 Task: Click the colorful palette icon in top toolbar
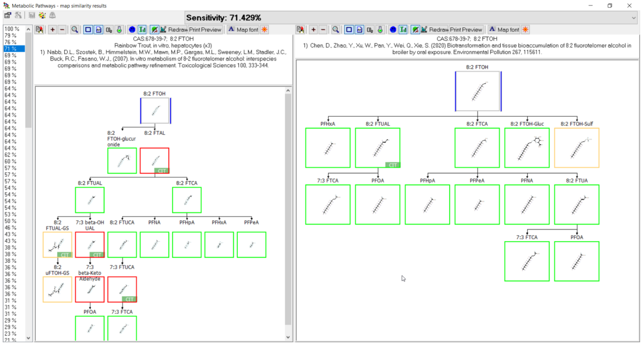coord(42,16)
